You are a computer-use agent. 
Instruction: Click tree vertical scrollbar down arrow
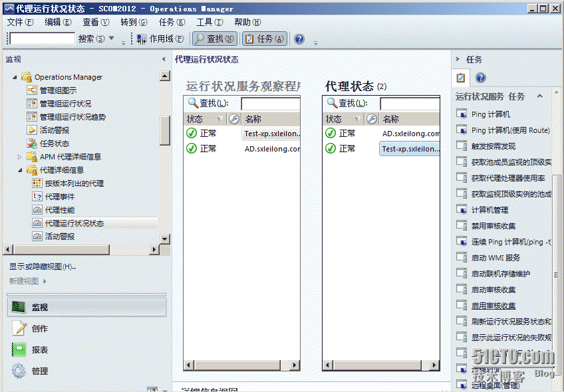click(165, 239)
